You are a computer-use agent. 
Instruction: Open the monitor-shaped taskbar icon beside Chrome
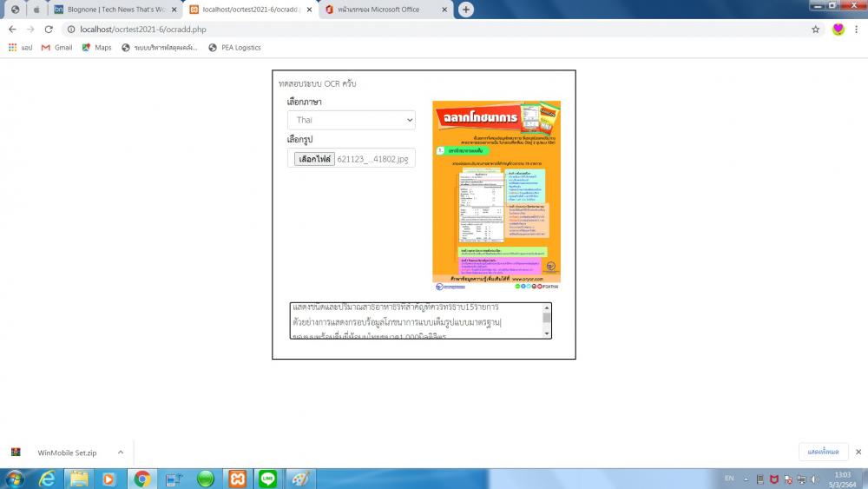174,479
